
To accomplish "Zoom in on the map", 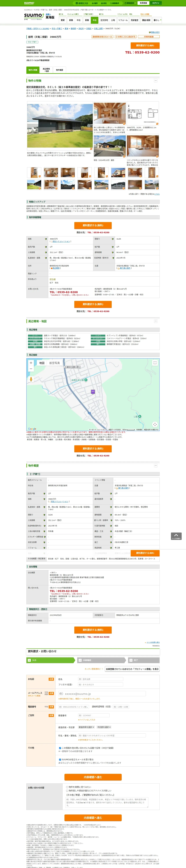I will point(31,363).
